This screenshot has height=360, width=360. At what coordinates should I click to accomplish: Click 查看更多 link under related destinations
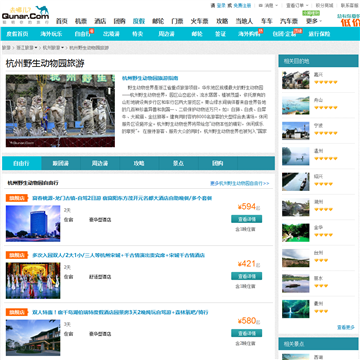pos(346,327)
